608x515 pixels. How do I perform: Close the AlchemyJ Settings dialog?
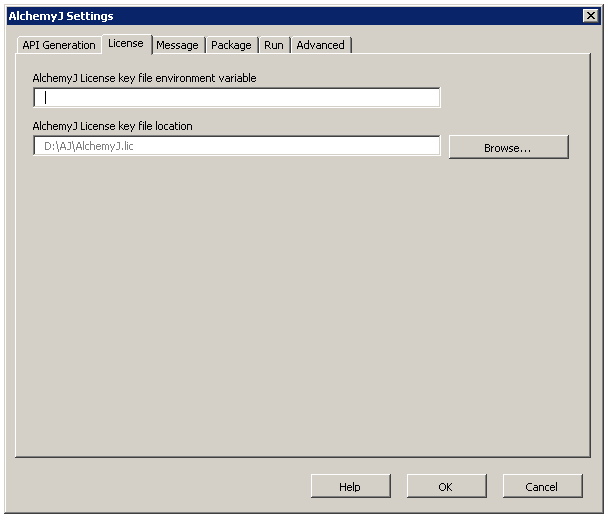click(x=590, y=16)
